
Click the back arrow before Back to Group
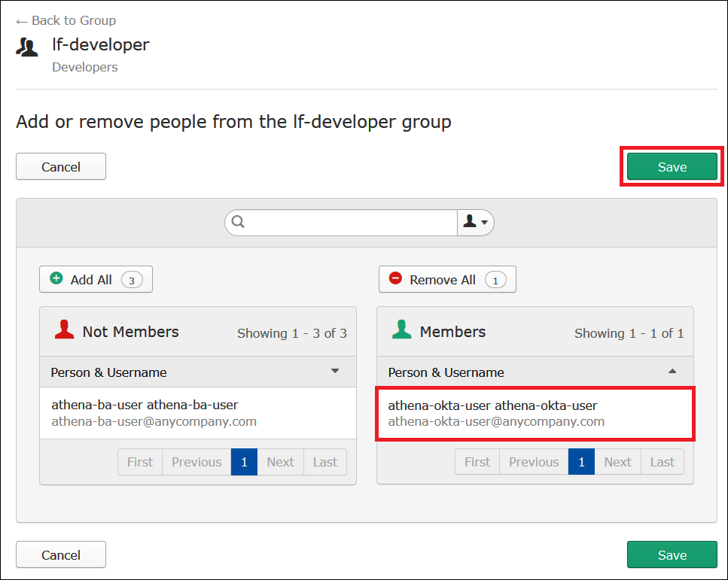coord(20,20)
